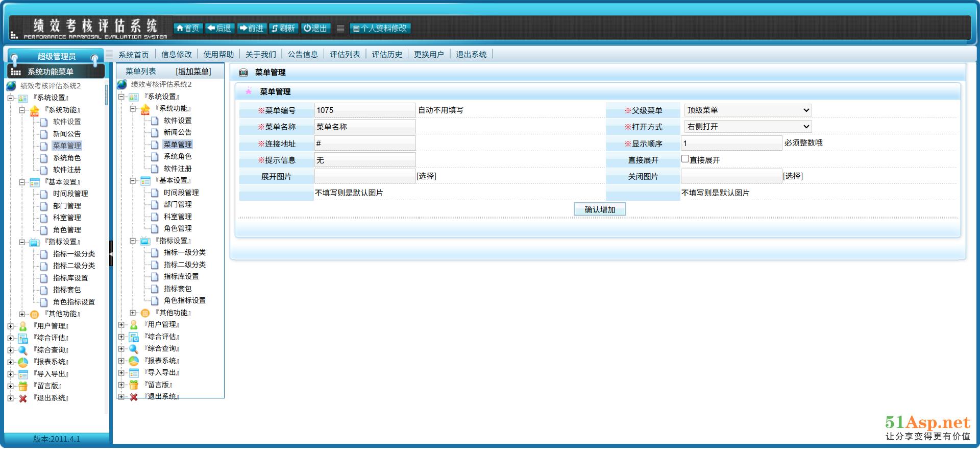Click the camera icon next to 菜单管理 title
Viewport: 980px width, 449px height.
point(243,73)
